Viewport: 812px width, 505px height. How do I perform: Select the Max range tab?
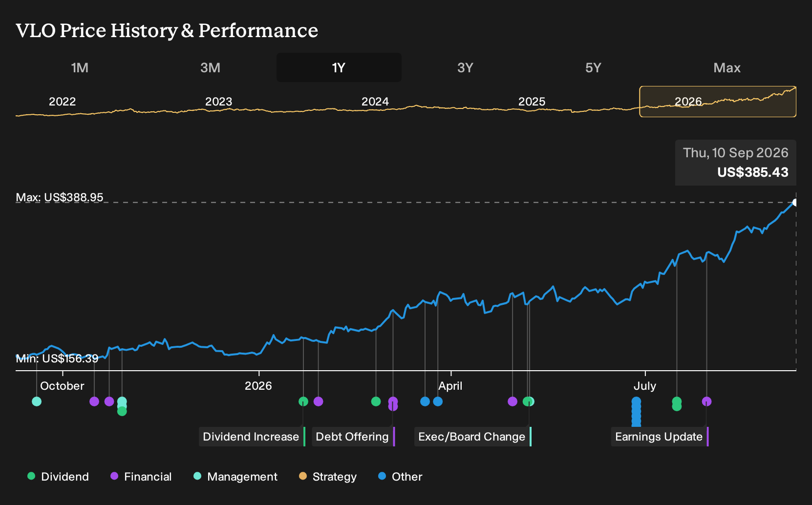point(727,67)
